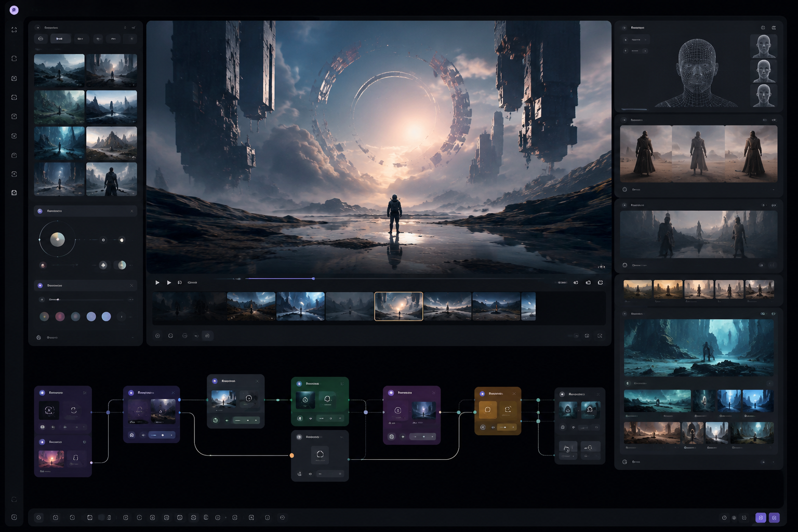The height and width of the screenshot is (532, 798).
Task: Click the highlighted tile in the orange node
Action: 488,409
